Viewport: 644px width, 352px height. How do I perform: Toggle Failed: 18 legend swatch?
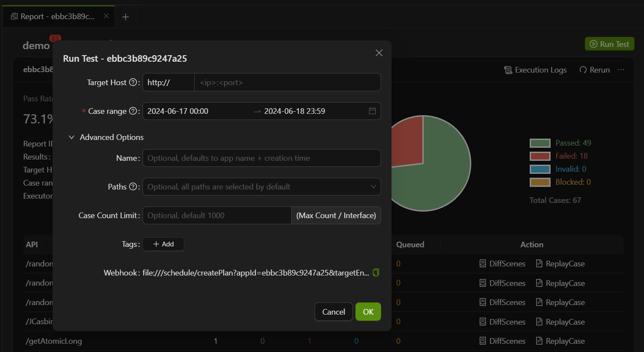[540, 156]
